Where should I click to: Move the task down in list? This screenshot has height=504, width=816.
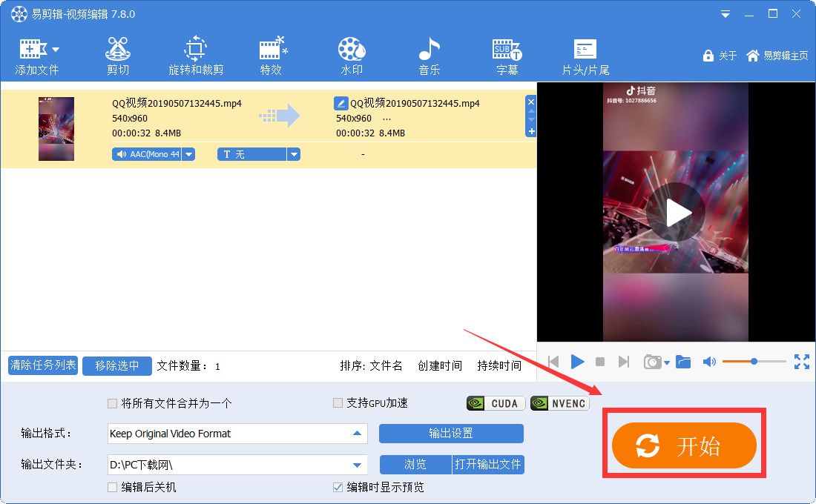point(531,119)
